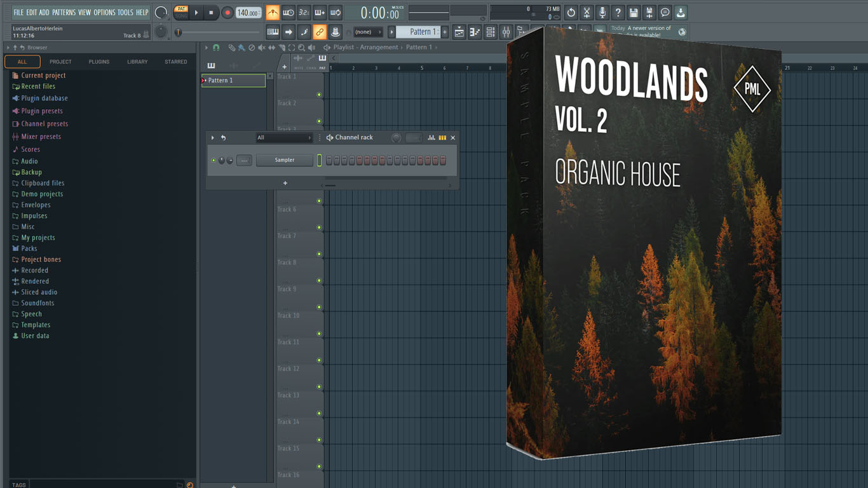Toggle the orange link/multilink controllers icon
The height and width of the screenshot is (488, 868).
pos(320,32)
